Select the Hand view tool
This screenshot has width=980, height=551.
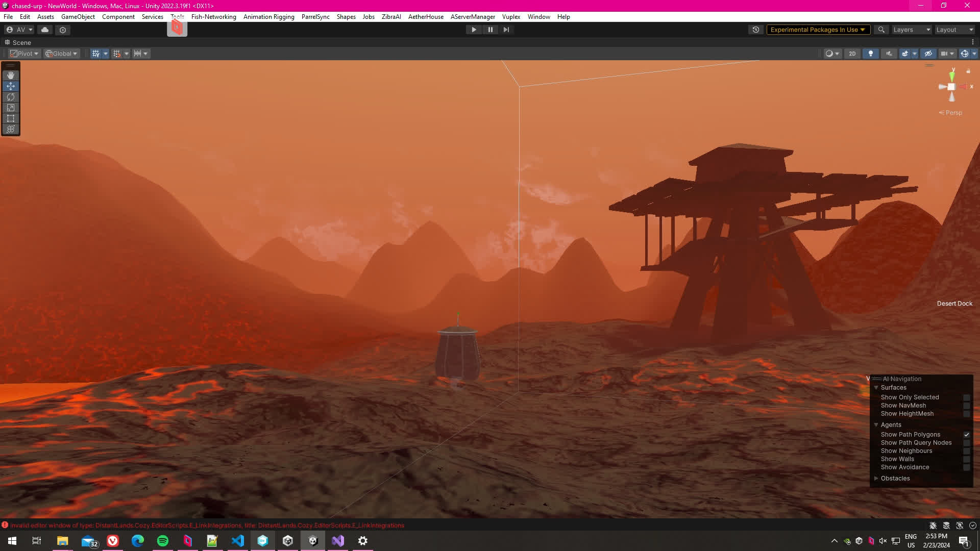pyautogui.click(x=11, y=76)
